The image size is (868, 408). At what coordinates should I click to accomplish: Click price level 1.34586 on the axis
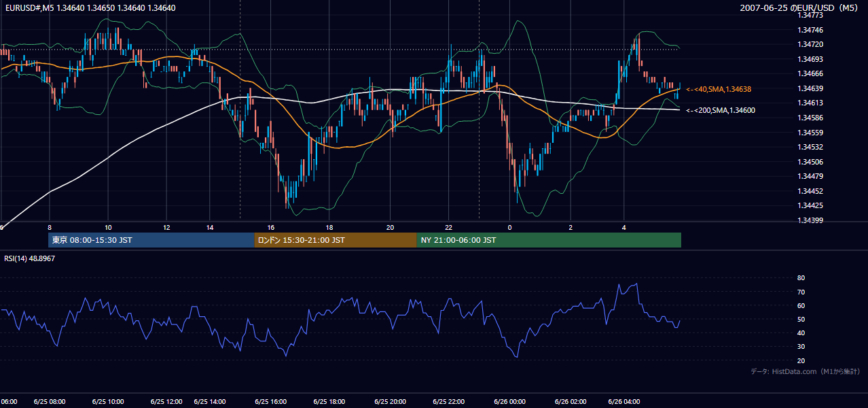point(811,118)
